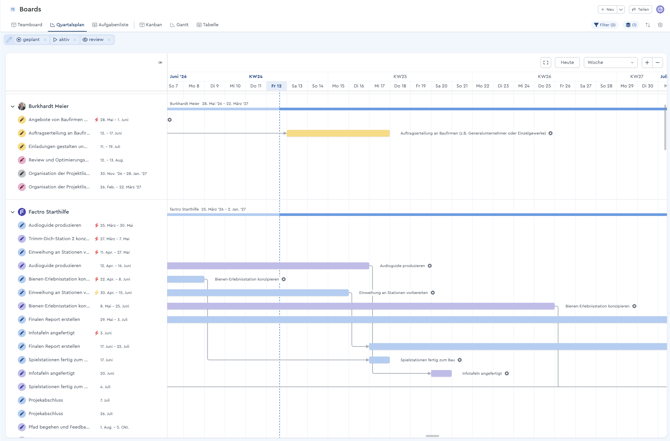Click the vertical scrollbar on the right
670x441 pixels.
click(x=665, y=127)
